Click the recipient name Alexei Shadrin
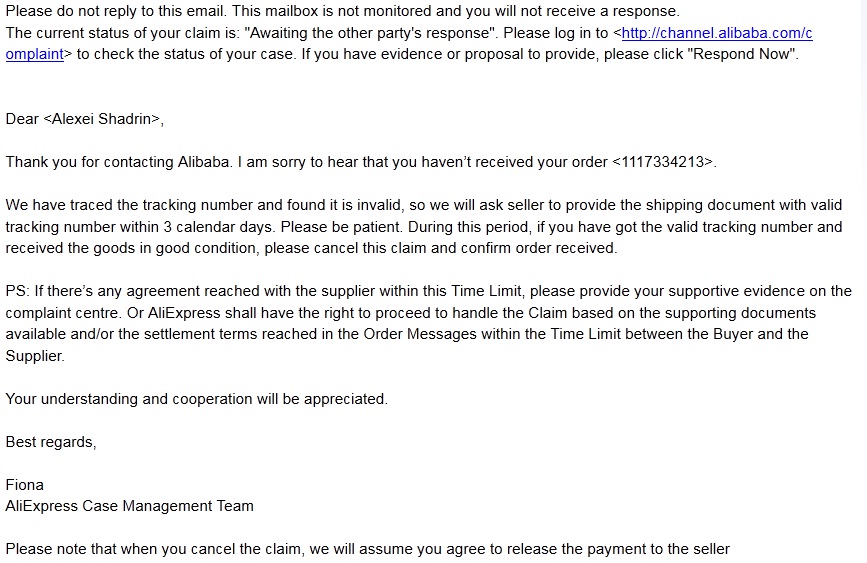 pos(101,119)
